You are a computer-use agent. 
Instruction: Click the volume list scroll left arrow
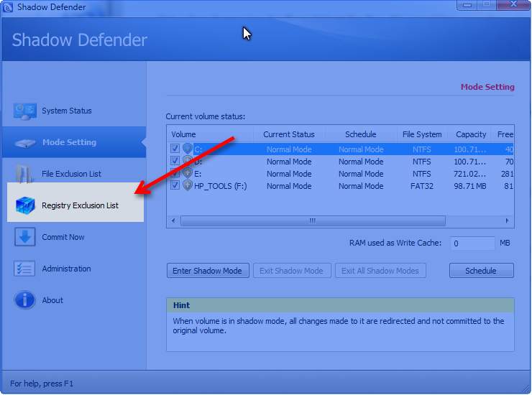pyautogui.click(x=173, y=220)
